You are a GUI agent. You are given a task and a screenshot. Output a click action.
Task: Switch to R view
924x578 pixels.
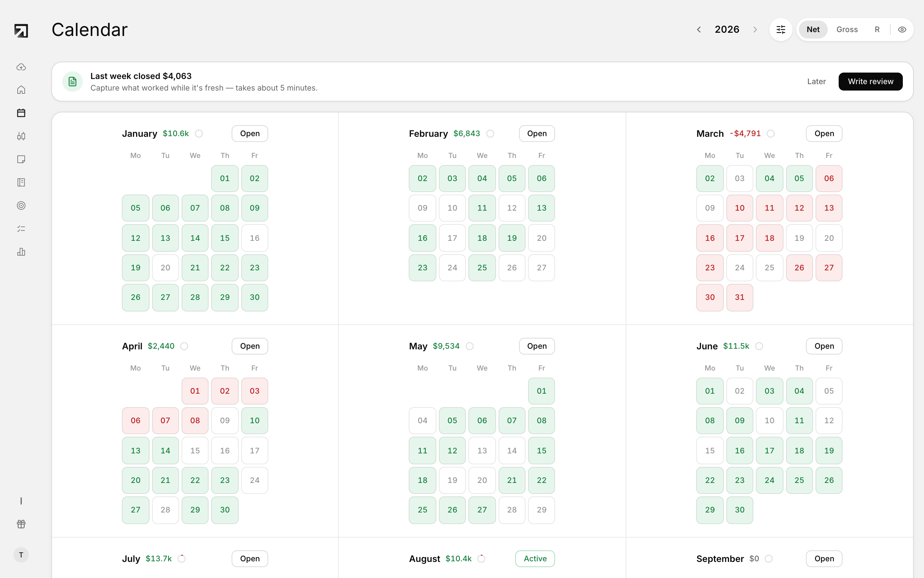tap(877, 30)
